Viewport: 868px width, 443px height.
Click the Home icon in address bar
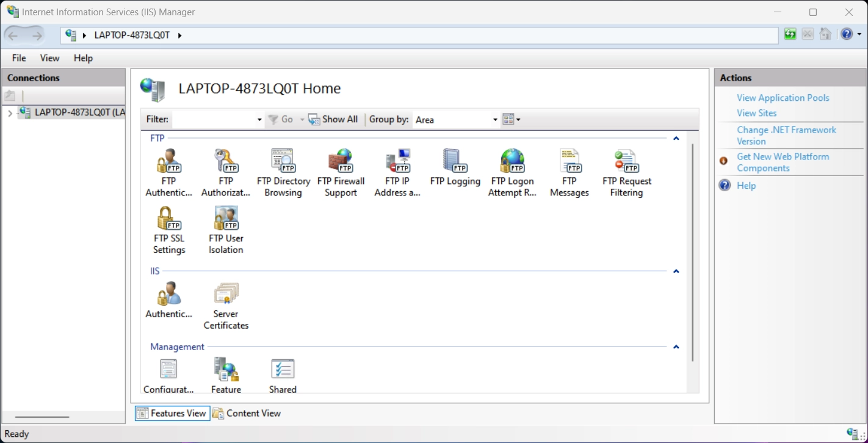point(825,34)
